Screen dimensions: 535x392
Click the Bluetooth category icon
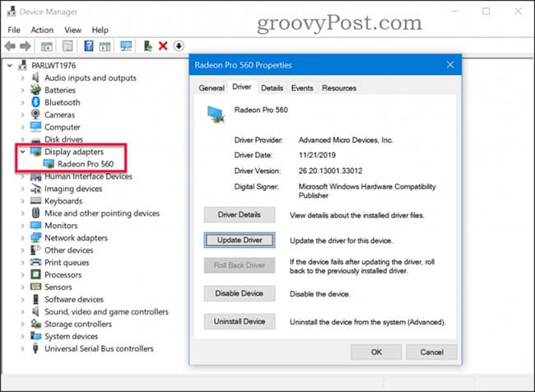tap(35, 102)
